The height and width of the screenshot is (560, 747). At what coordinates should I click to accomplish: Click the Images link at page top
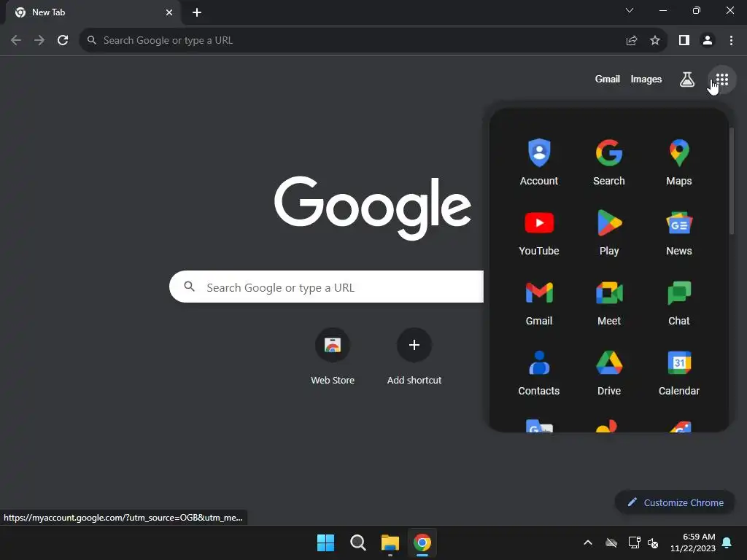tap(646, 79)
